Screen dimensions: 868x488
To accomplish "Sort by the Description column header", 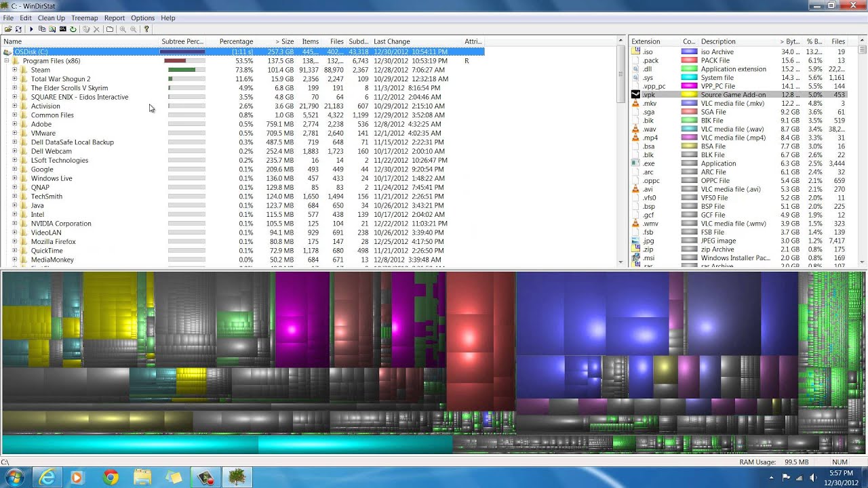I will coord(738,41).
